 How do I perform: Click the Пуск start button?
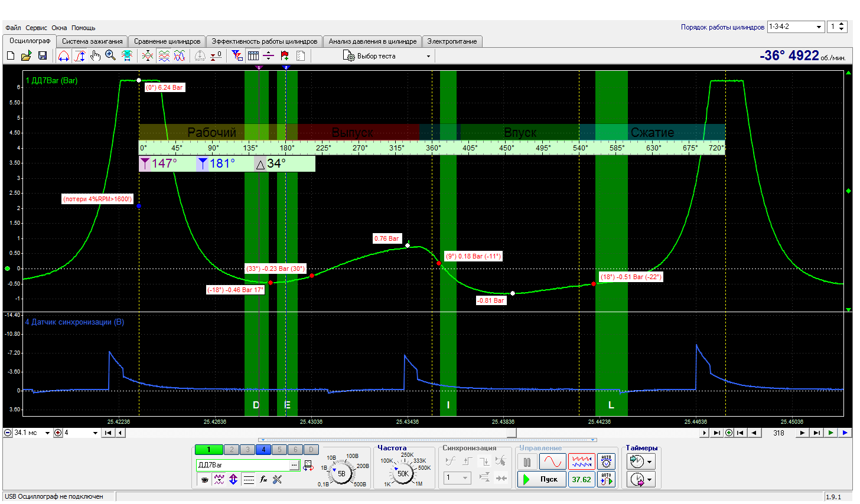[542, 479]
